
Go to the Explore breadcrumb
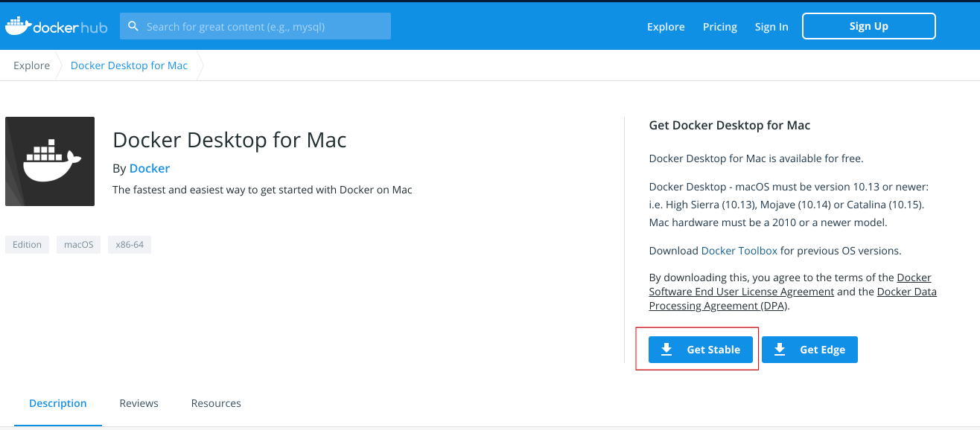pos(31,65)
